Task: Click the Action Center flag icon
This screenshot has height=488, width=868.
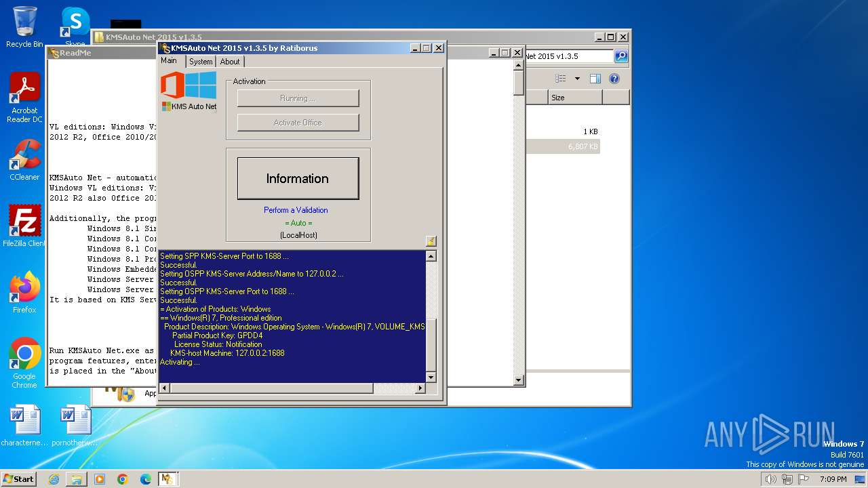Action: 804,479
